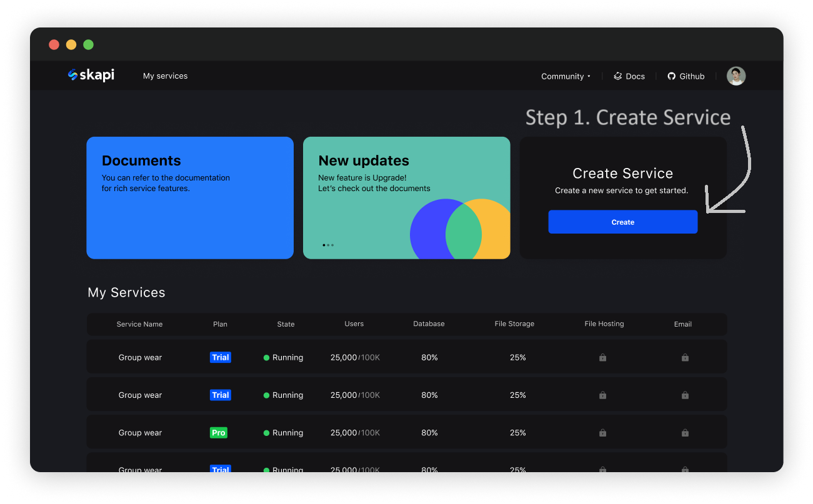Open Group wear in the Pro row
The image size is (813, 504).
tap(140, 433)
